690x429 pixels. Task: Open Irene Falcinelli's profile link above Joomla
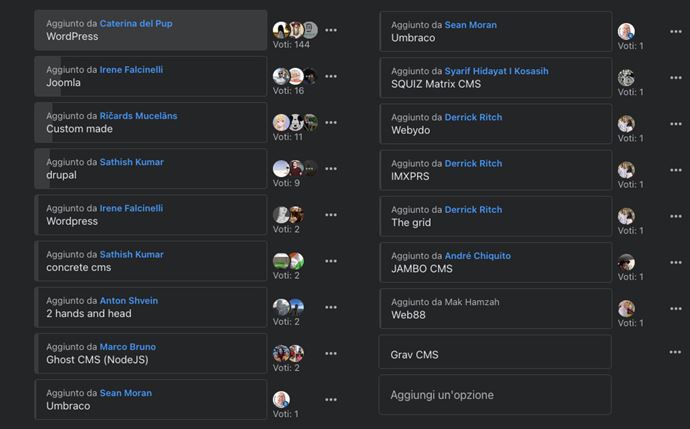[x=131, y=70]
